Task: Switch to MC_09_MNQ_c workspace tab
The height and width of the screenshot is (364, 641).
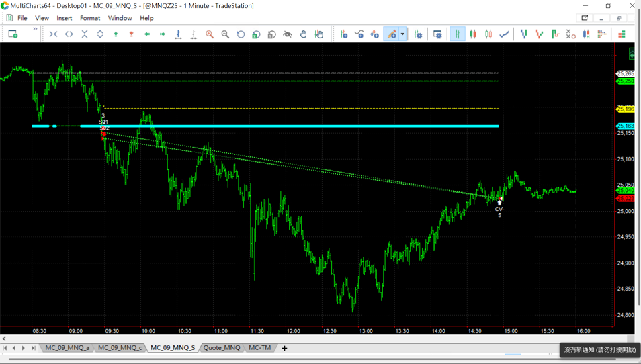Action: [x=120, y=348]
